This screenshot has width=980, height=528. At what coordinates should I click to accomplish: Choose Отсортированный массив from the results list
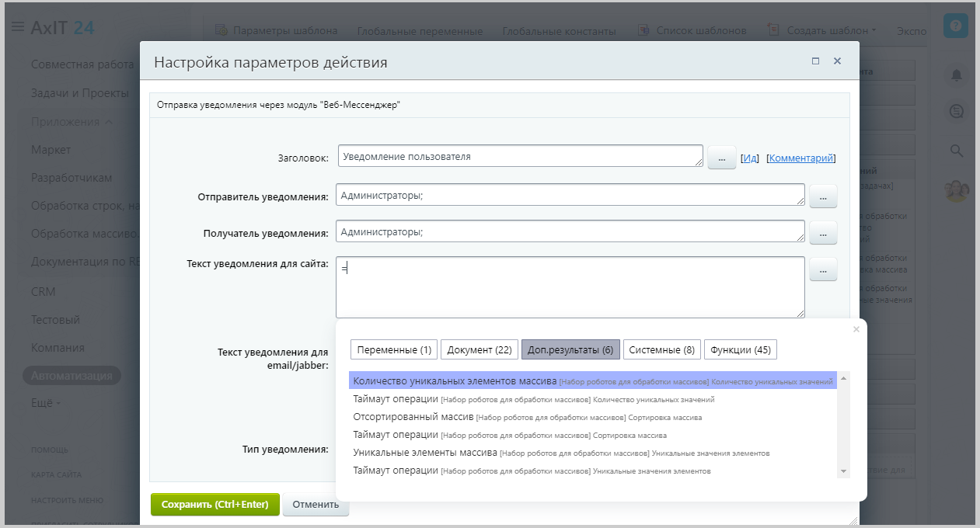point(413,417)
